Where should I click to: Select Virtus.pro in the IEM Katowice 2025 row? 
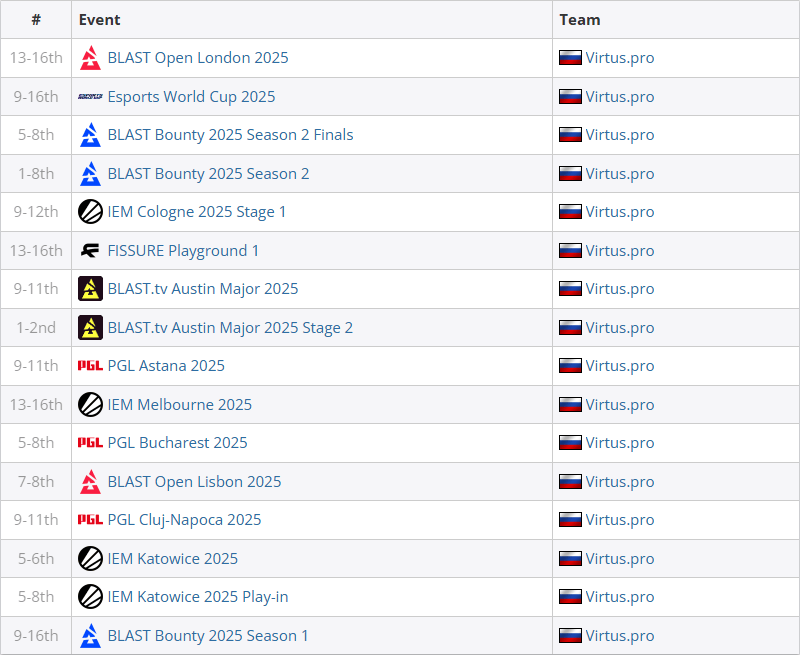[620, 559]
